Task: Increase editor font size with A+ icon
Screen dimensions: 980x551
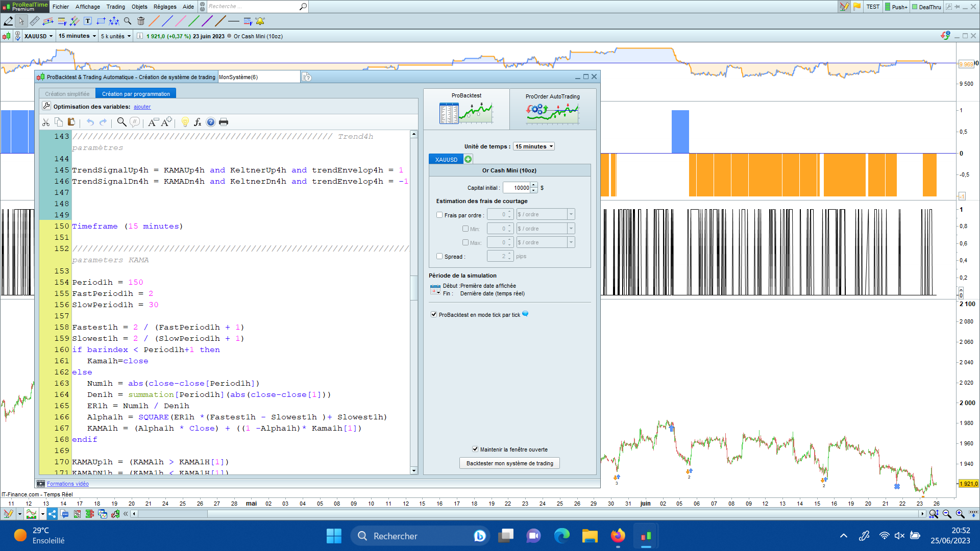Action: pyautogui.click(x=166, y=122)
